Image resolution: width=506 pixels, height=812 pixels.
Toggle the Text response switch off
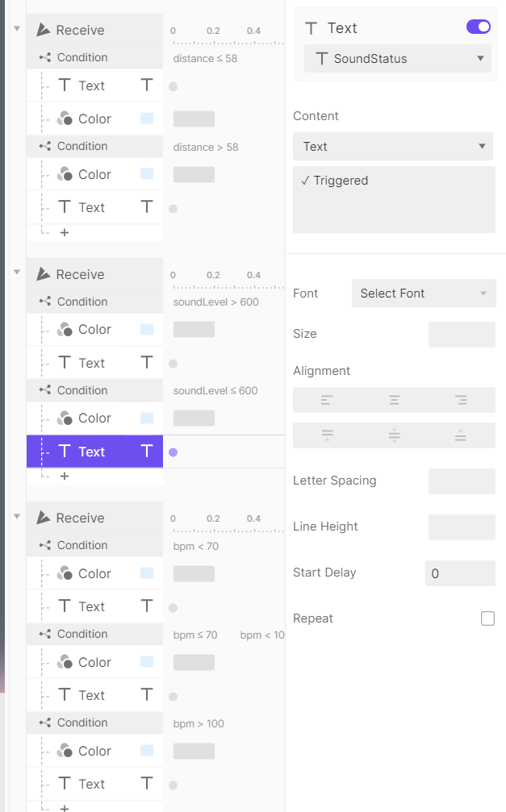479,27
